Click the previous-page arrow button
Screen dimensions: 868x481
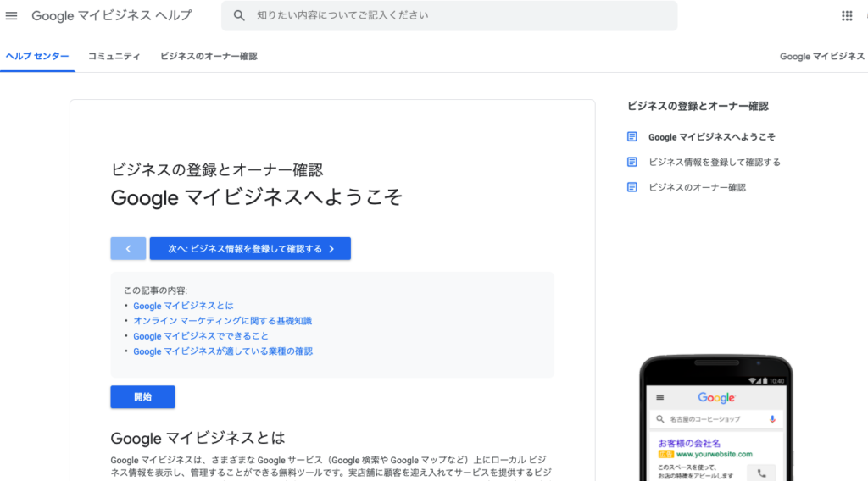pyautogui.click(x=128, y=249)
